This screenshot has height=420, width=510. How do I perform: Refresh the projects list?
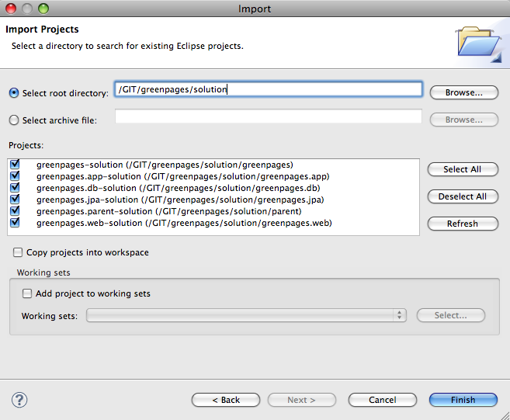pos(463,224)
